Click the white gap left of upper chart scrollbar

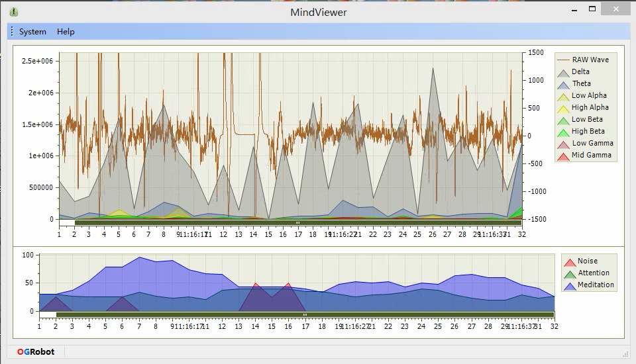click(67, 222)
